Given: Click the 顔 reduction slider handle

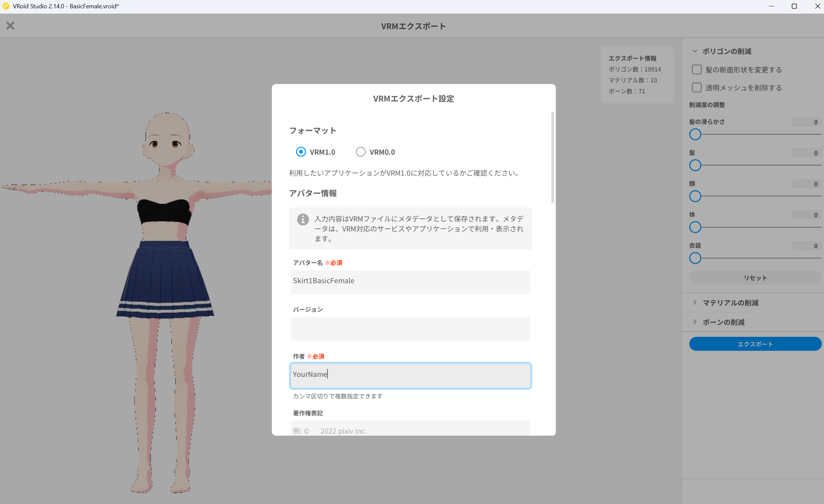Looking at the screenshot, I should tap(695, 196).
